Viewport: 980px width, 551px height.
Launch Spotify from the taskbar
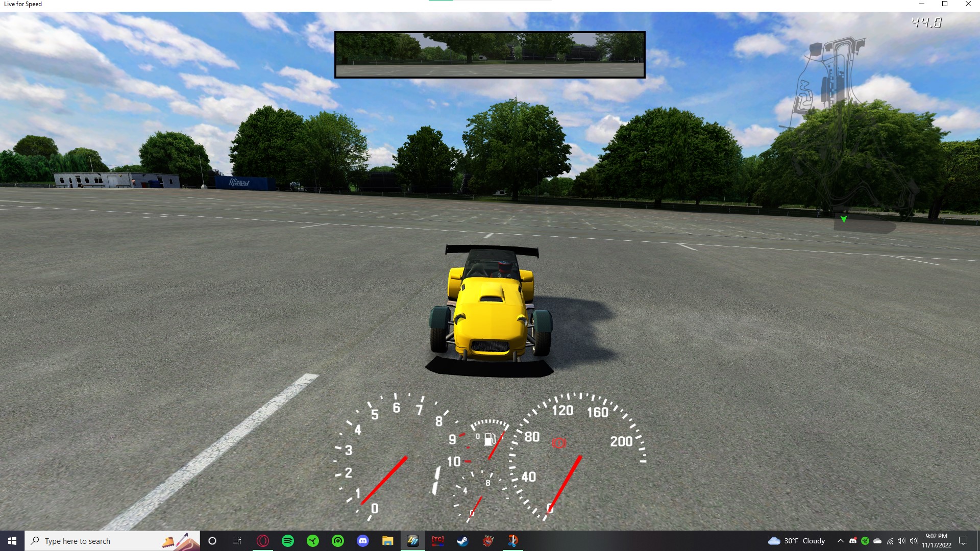[288, 541]
